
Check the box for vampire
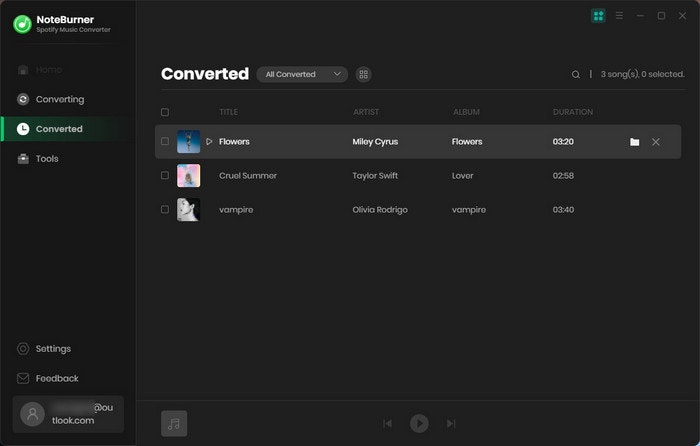[x=165, y=209]
